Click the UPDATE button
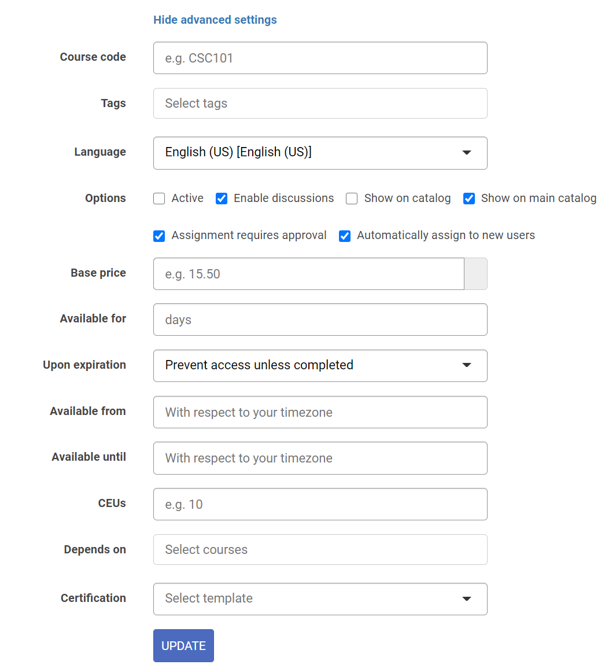The height and width of the screenshot is (672, 616). click(183, 645)
